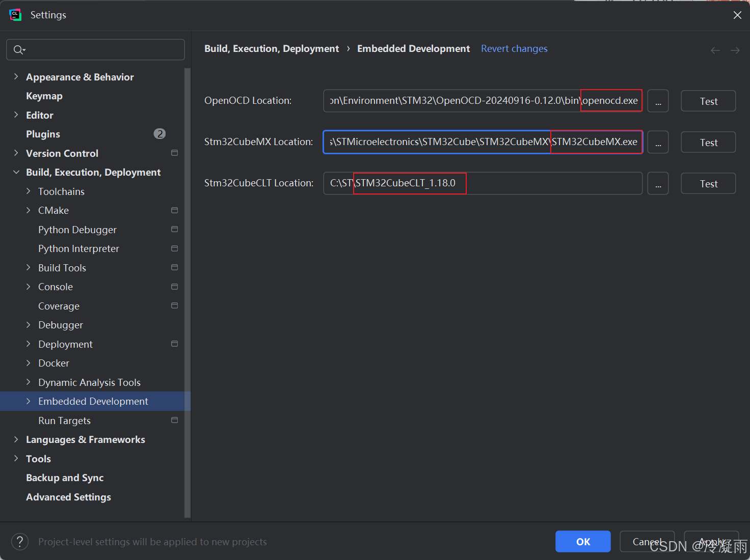Click project-level icon beside Coverage
Screen dimensions: 750x560
(175, 305)
